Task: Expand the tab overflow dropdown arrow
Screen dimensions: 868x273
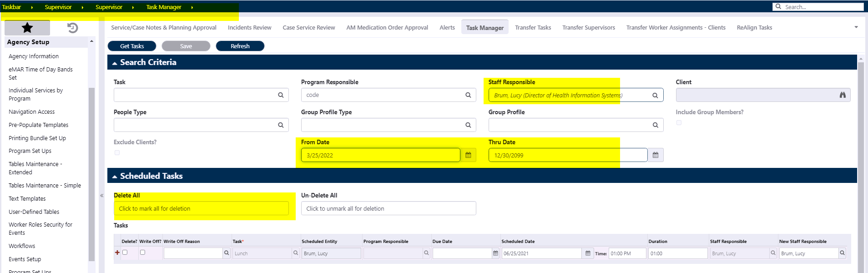Action: 856,27
